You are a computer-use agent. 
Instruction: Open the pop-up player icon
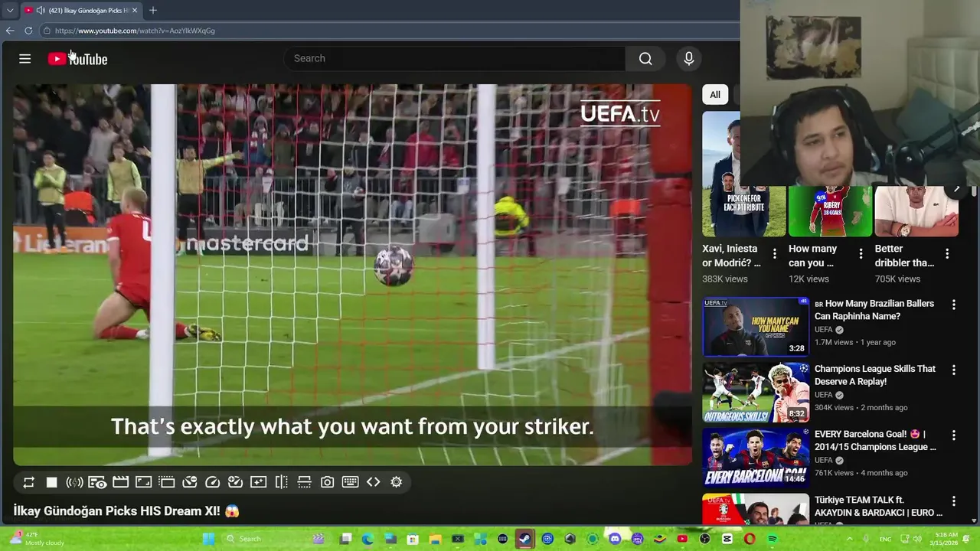[x=166, y=482]
